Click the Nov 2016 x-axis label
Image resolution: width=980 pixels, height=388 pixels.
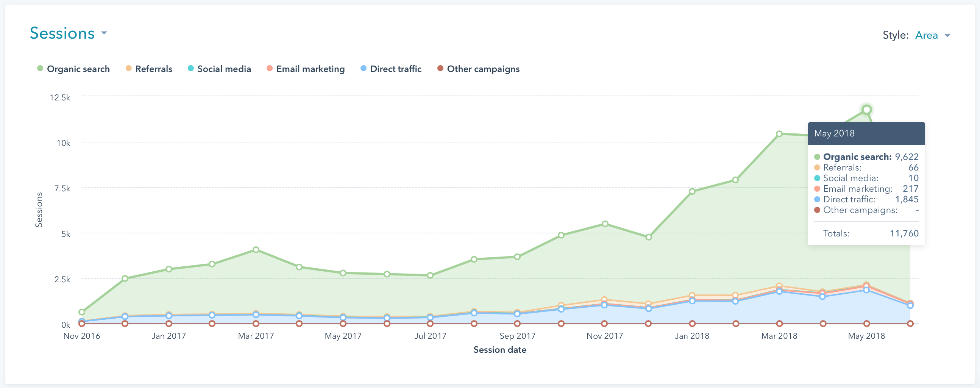click(x=81, y=336)
